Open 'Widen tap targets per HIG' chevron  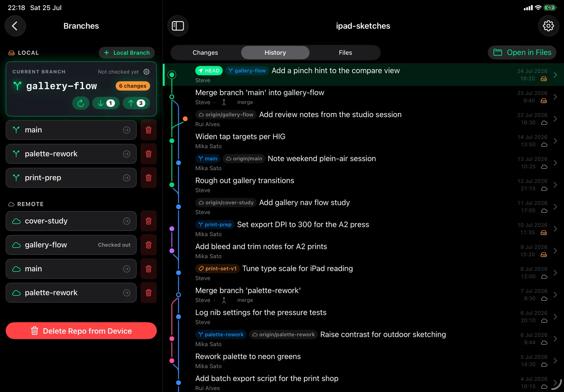click(555, 141)
